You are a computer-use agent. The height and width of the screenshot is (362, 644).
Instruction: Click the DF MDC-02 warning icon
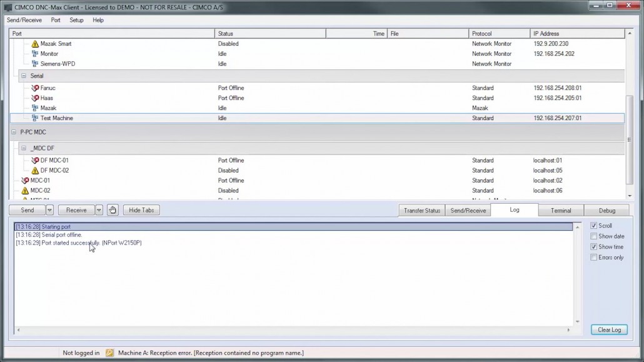pos(35,171)
